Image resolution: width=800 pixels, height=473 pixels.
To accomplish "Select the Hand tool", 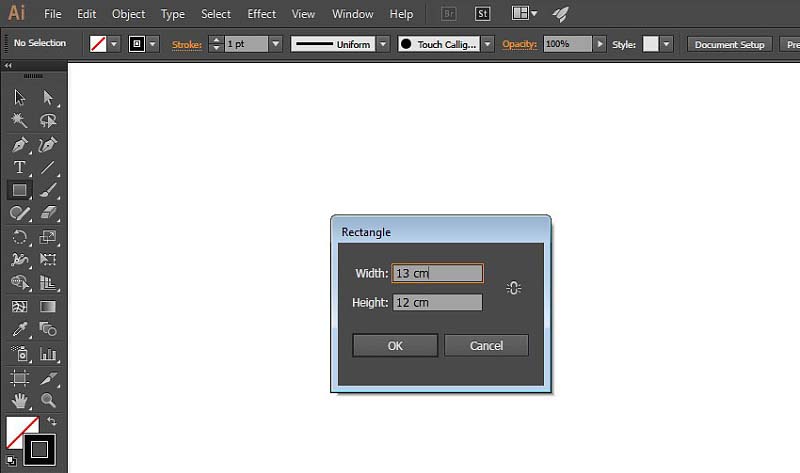I will [x=19, y=401].
